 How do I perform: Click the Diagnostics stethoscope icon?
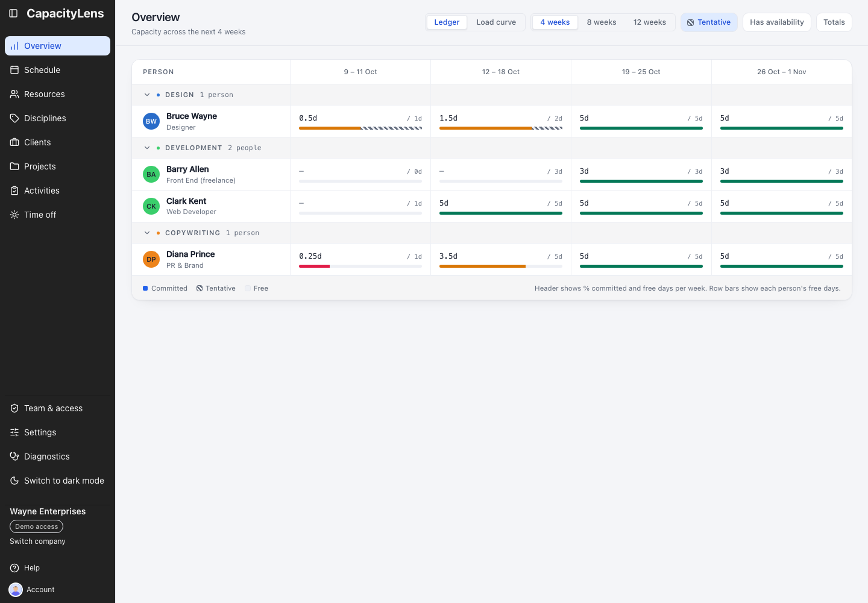14,456
